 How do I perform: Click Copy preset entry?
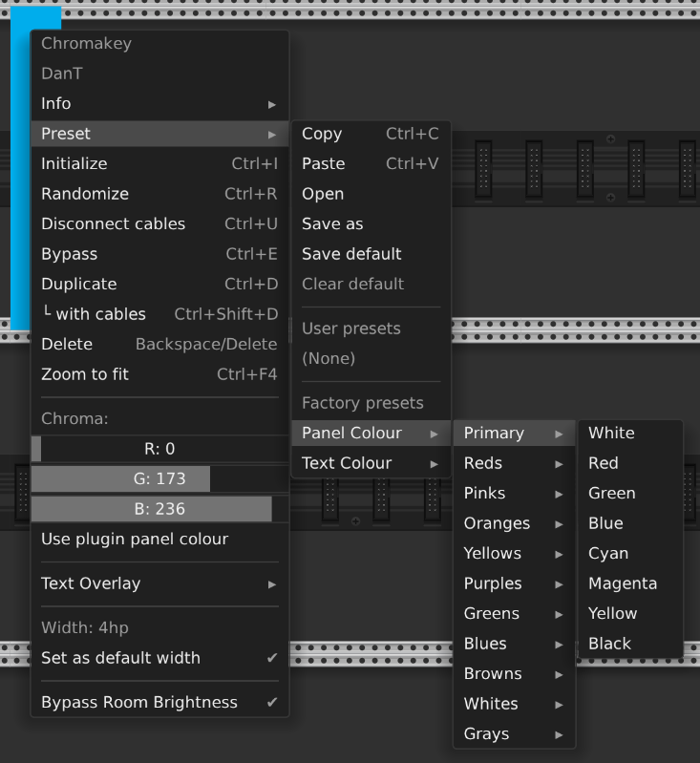coord(370,134)
